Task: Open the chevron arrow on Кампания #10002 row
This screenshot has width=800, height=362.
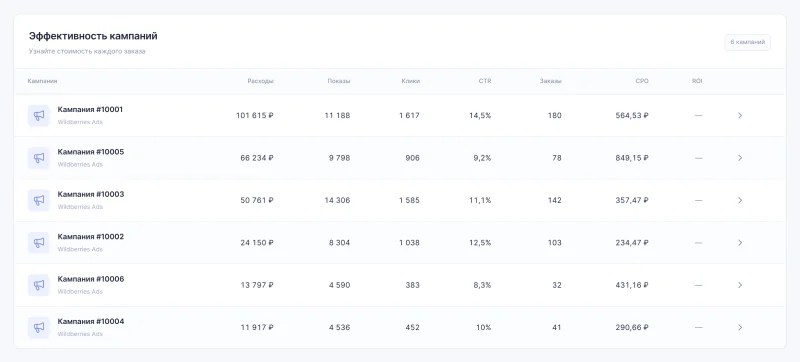Action: tap(740, 243)
